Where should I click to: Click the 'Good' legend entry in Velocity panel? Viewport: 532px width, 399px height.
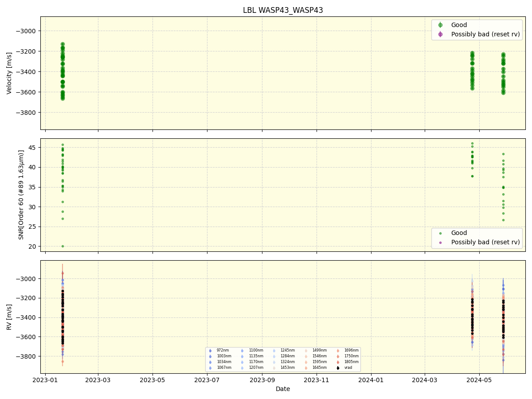[459, 25]
